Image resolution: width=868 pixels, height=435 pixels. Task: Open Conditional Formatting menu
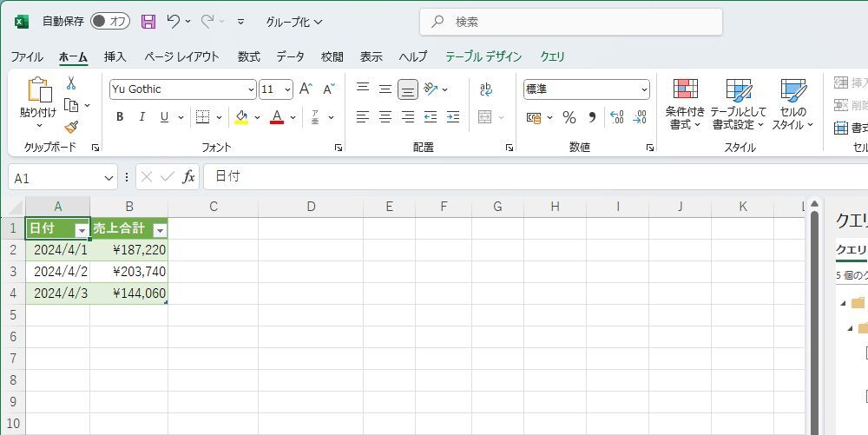[x=686, y=103]
